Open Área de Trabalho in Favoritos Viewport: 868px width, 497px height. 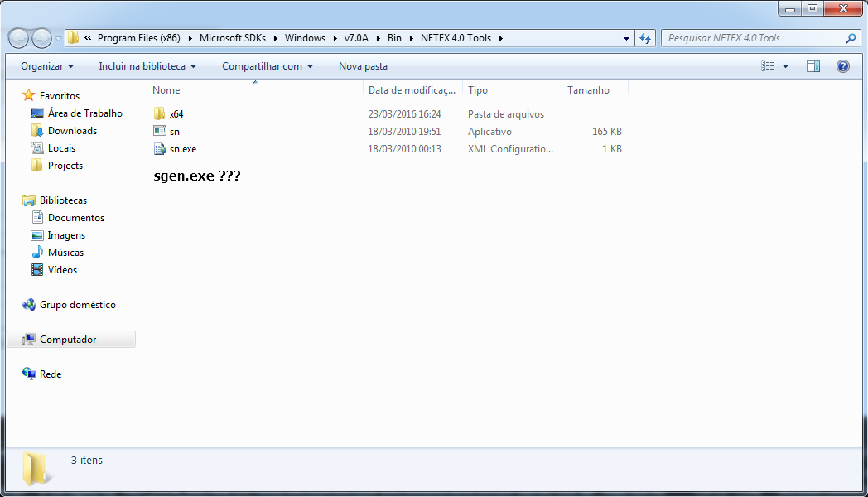pyautogui.click(x=84, y=113)
